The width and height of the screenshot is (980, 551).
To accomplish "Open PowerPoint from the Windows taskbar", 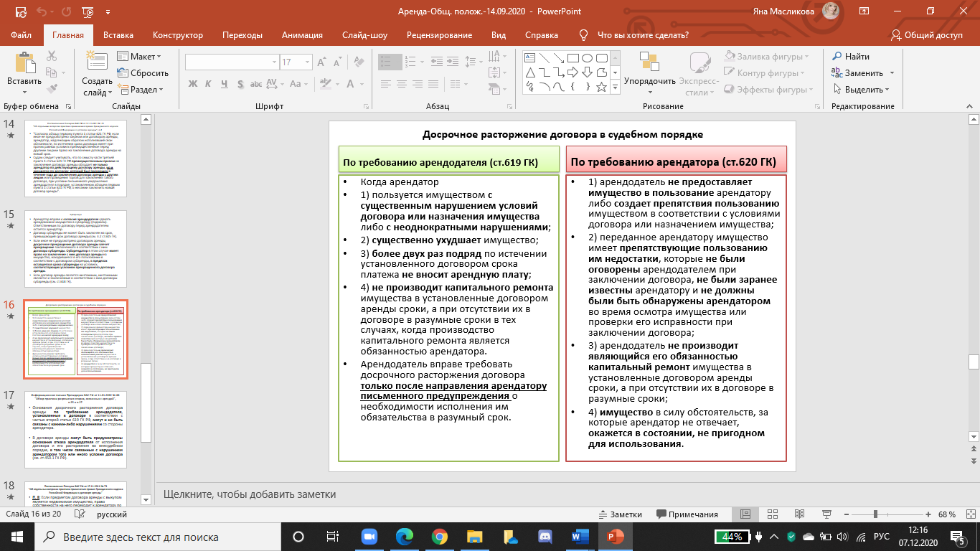I will (616, 536).
